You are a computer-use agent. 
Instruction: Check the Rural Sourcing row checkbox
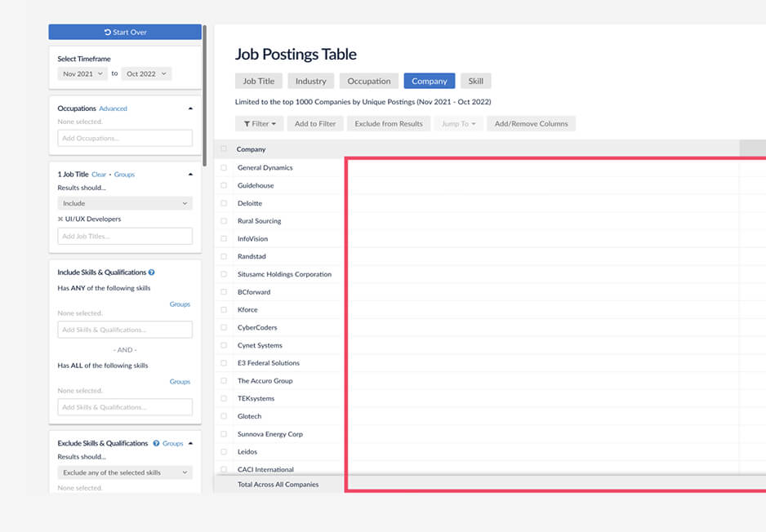click(x=224, y=221)
